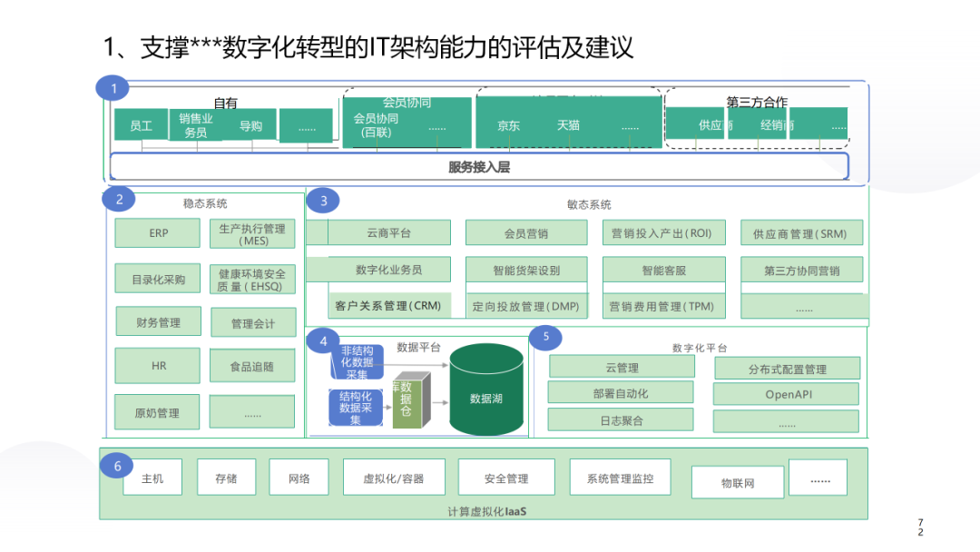Select the 营销投入产出(ROI) box
The width and height of the screenshot is (980, 552).
click(663, 232)
